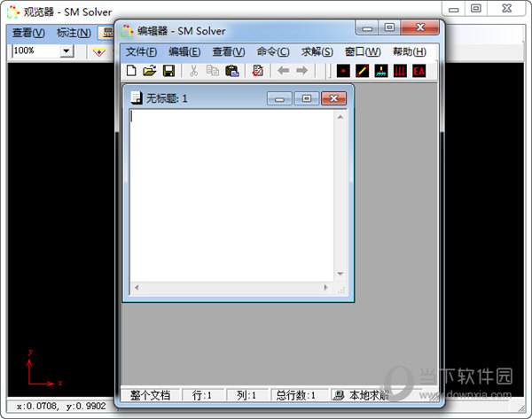532x419 pixels.
Task: Close the 无标题: 1 document window
Action: pos(334,98)
